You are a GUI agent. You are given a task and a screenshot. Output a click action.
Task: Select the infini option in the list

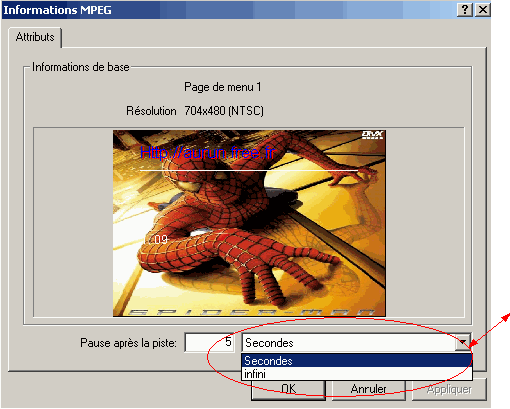(x=357, y=374)
